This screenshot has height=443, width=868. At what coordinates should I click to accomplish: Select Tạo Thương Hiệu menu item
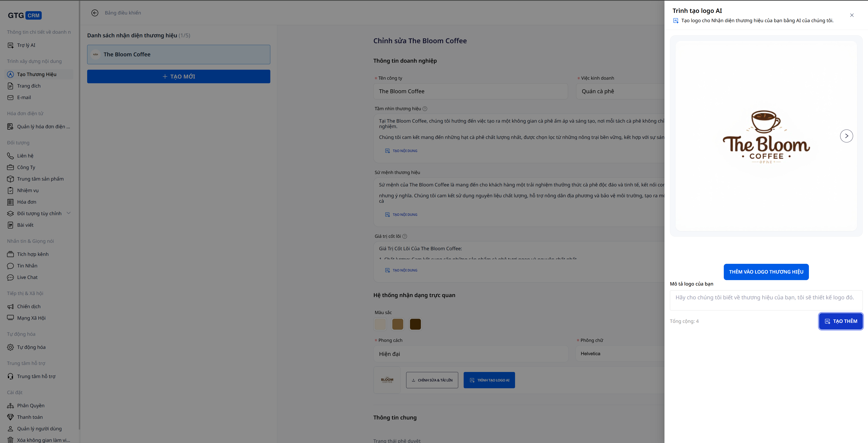[37, 74]
